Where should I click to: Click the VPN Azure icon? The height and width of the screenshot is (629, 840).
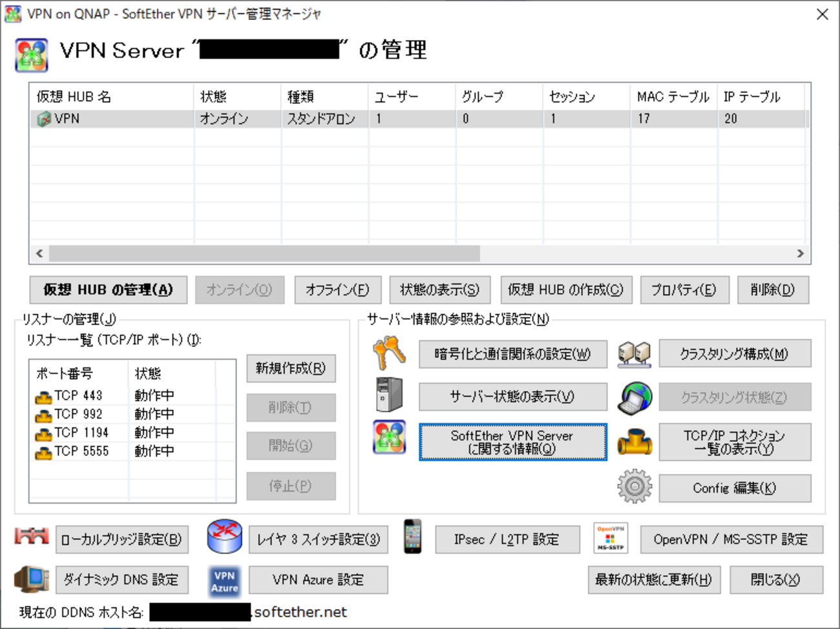[224, 580]
